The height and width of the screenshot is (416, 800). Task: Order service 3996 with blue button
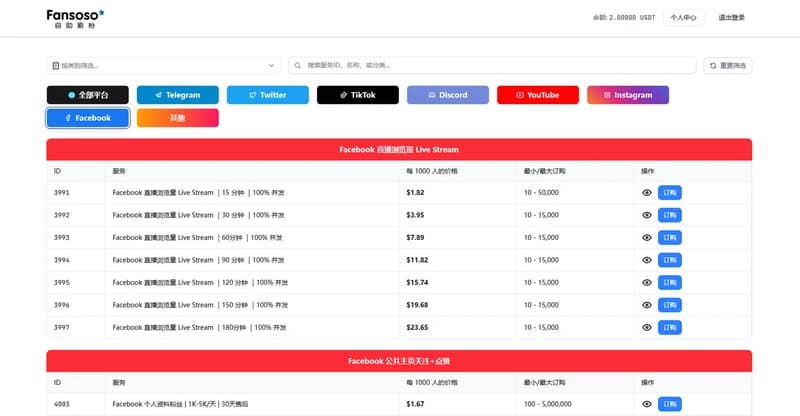[669, 305]
